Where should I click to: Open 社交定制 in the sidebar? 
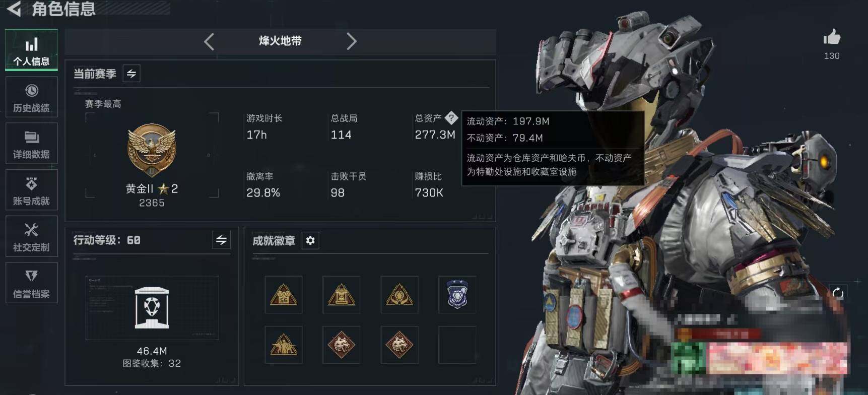click(31, 237)
